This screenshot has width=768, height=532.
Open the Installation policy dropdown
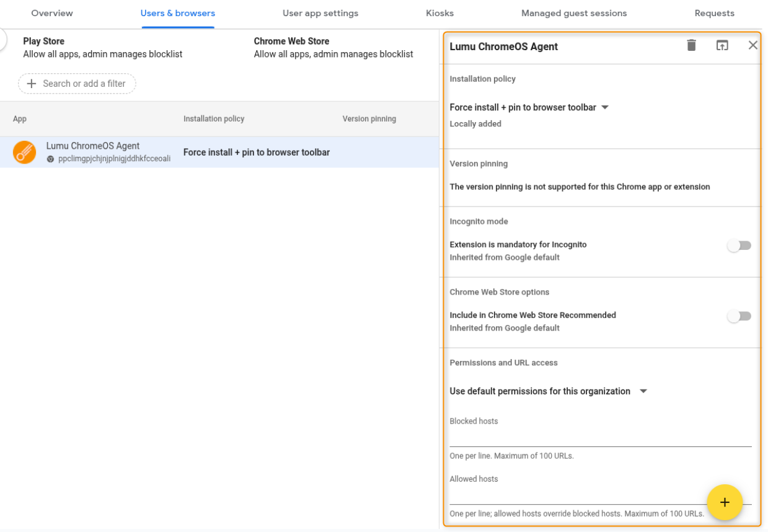tap(529, 107)
